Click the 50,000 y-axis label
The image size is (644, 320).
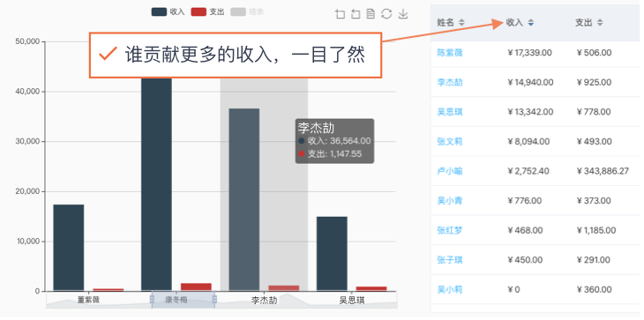(26, 41)
